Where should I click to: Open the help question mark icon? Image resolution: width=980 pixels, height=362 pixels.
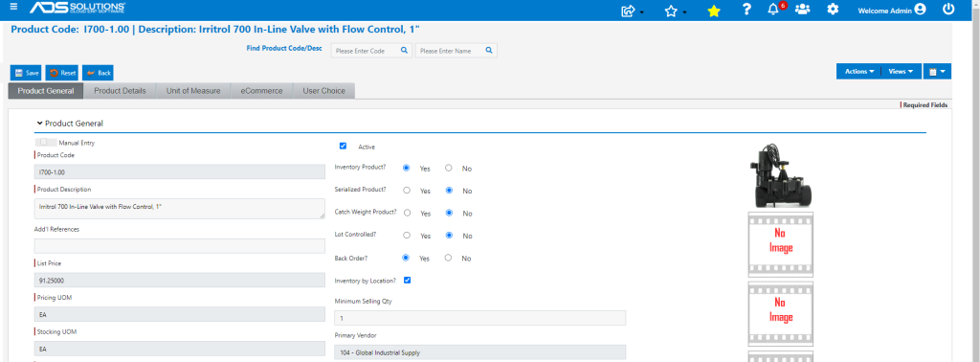pos(746,10)
